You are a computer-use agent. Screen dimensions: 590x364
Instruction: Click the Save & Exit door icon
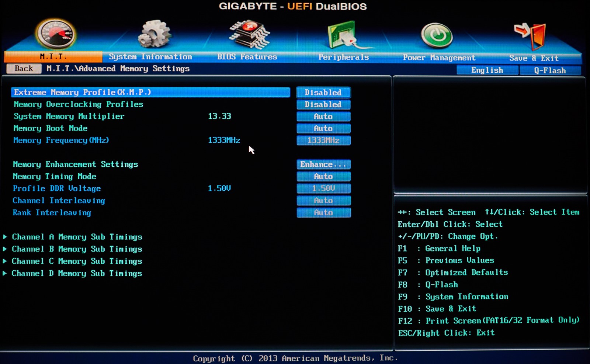pos(530,36)
